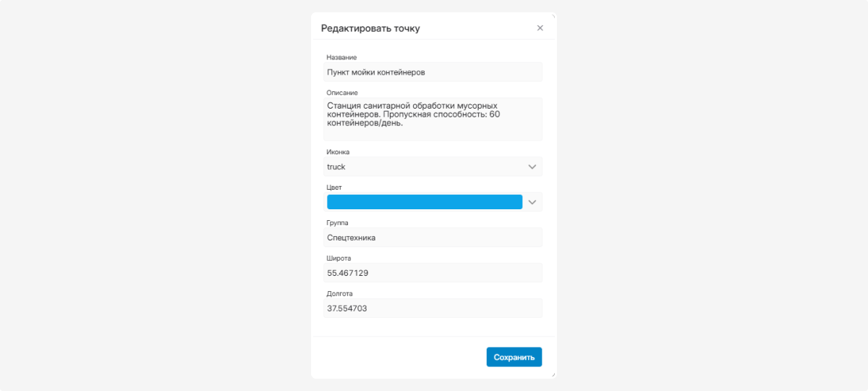Click the dialog's bottom-corner resize grip
Viewport: 868px width, 391px height.
(x=553, y=374)
